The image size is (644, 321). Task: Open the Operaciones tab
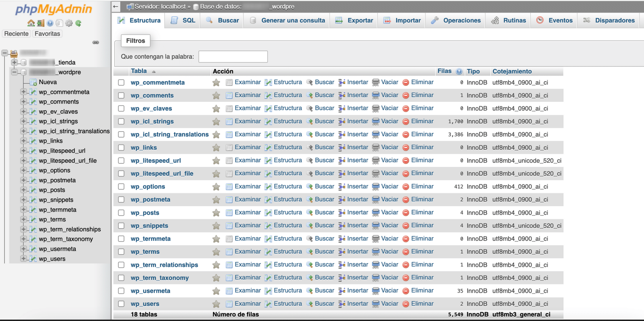point(456,20)
